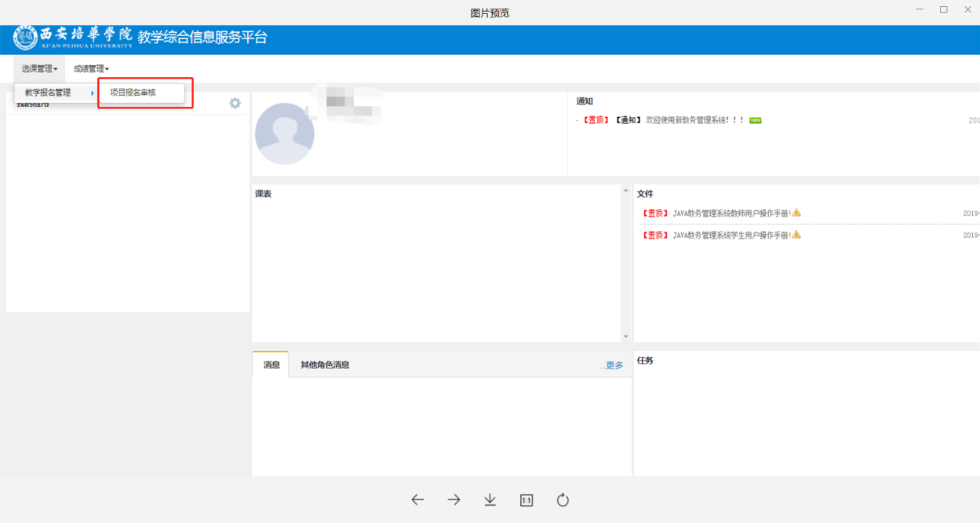Show image at 1:1 actual size
980x523 pixels.
[x=526, y=500]
